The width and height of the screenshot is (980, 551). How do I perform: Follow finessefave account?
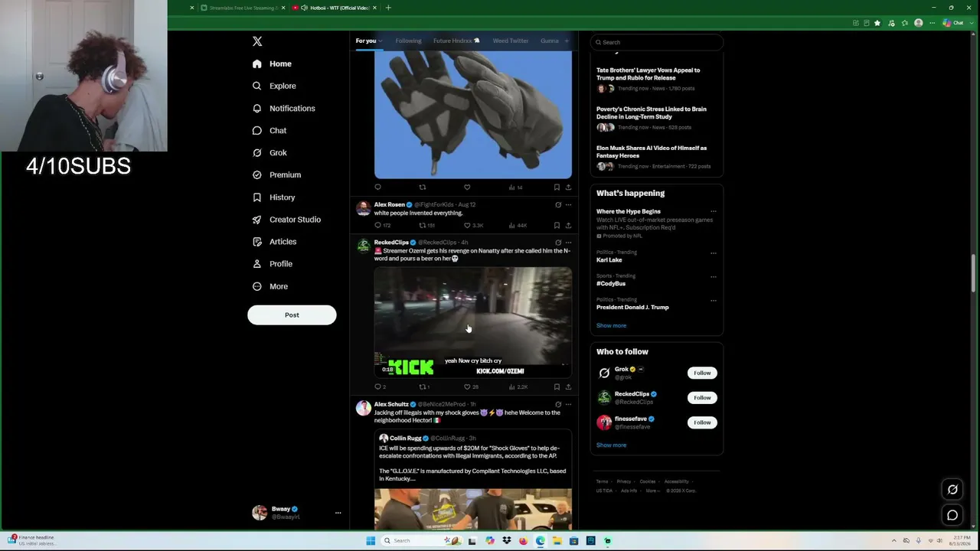click(702, 422)
